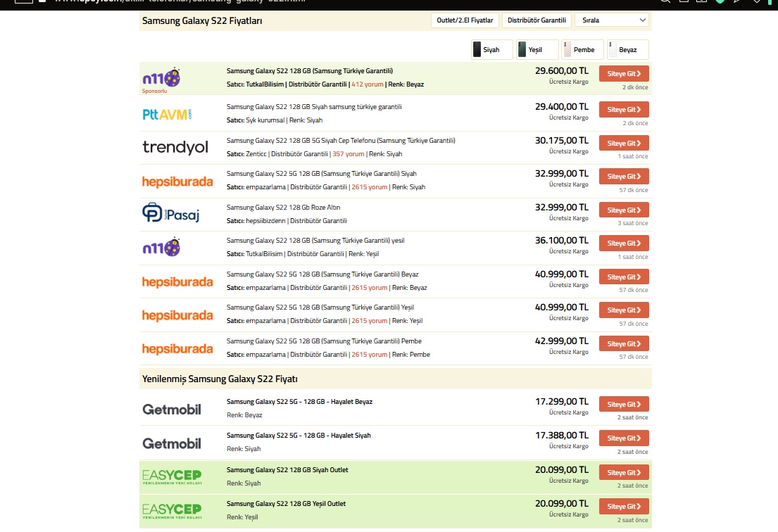Open 2615 yorum link in hepsiburada Beyaz row

369,288
